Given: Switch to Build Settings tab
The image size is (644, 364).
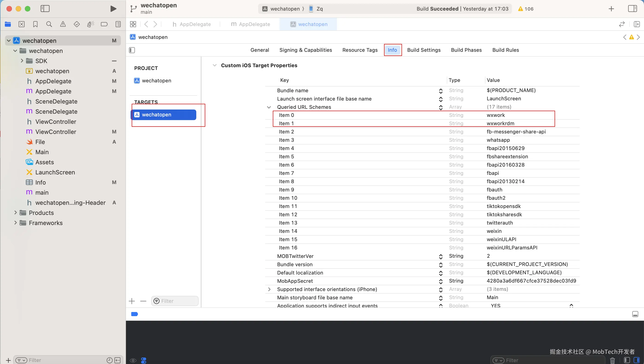Looking at the screenshot, I should tap(424, 50).
